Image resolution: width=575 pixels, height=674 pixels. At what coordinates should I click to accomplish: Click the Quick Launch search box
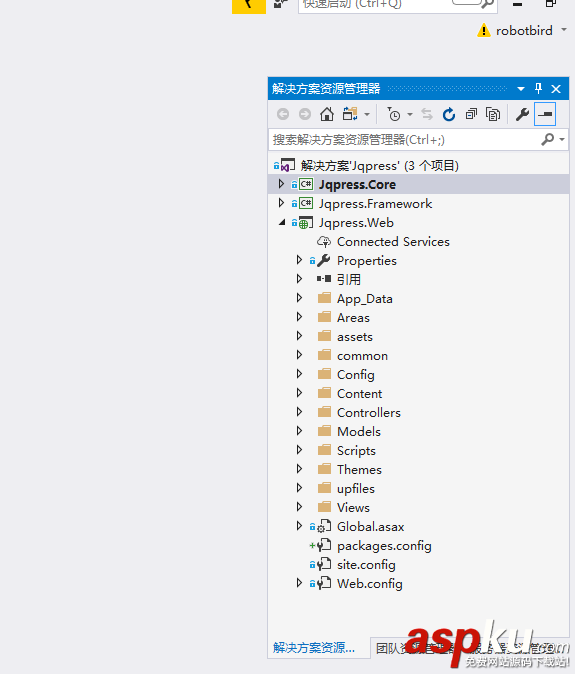(x=398, y=5)
